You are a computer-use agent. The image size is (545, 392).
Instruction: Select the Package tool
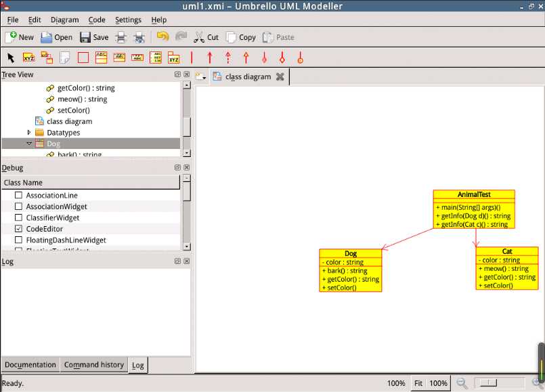(x=173, y=58)
